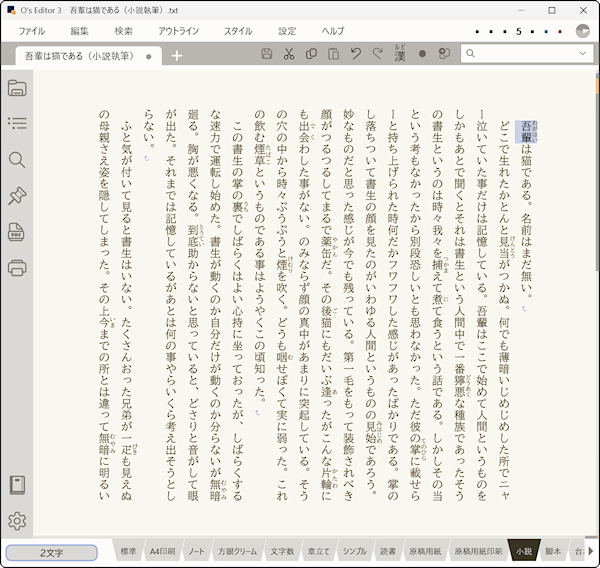Toggle the round dot button in toolbar
Image resolution: width=600 pixels, height=568 pixels.
click(422, 54)
